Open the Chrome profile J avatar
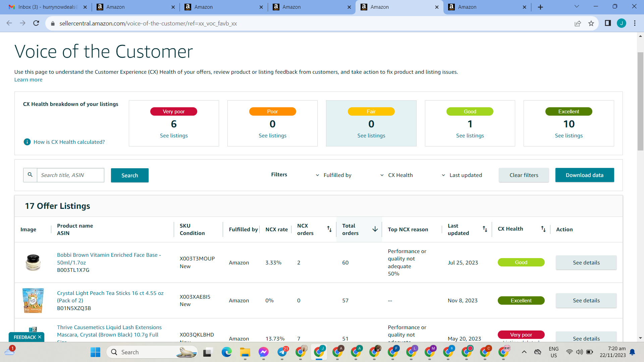 coord(621,23)
